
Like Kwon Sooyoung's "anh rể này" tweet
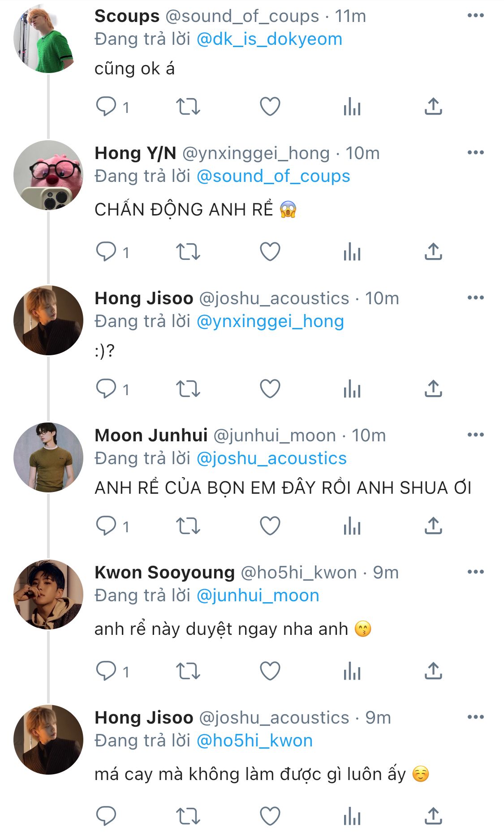point(270,671)
